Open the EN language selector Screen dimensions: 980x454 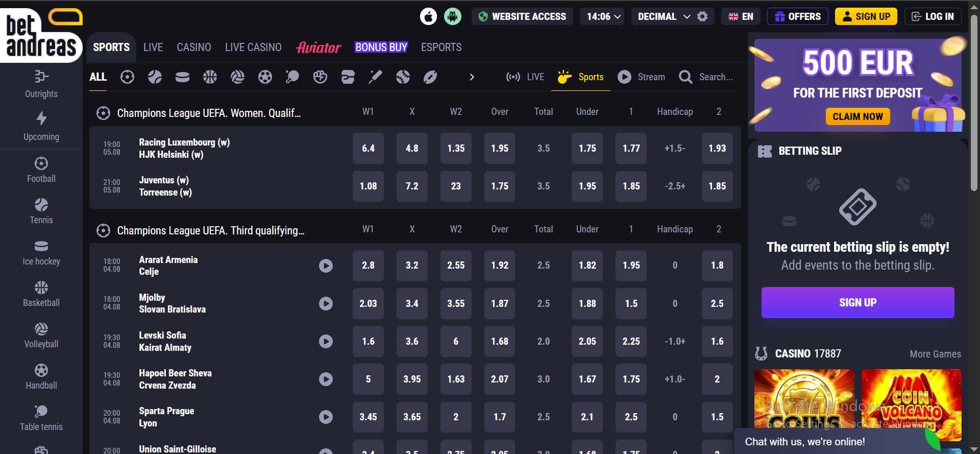(741, 16)
